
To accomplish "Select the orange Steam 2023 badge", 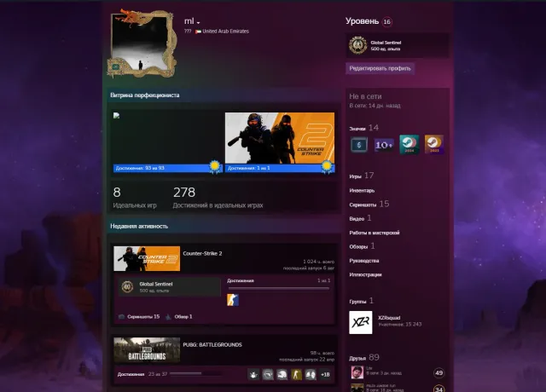I will tap(434, 144).
